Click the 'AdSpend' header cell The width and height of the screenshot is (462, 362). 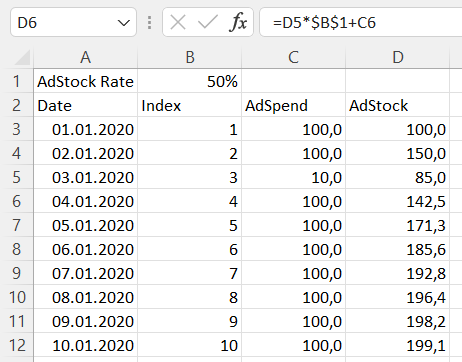(x=294, y=105)
